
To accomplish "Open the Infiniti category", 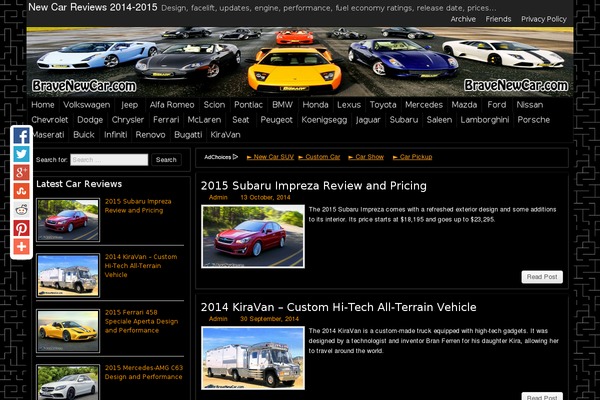I will (x=116, y=135).
